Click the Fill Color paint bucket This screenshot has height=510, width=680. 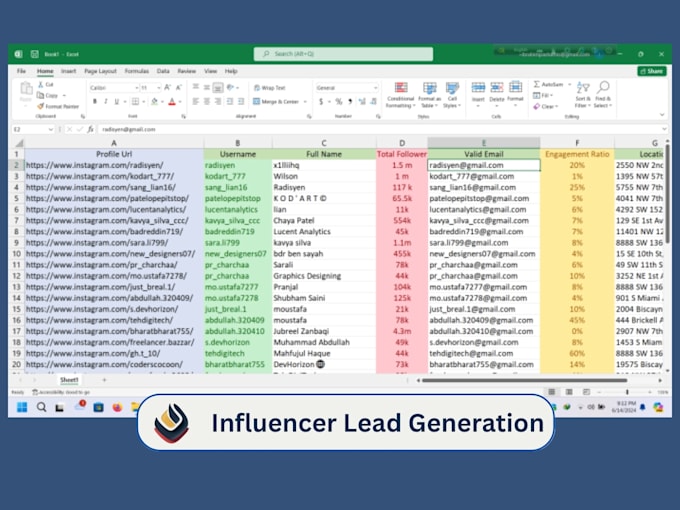(154, 101)
